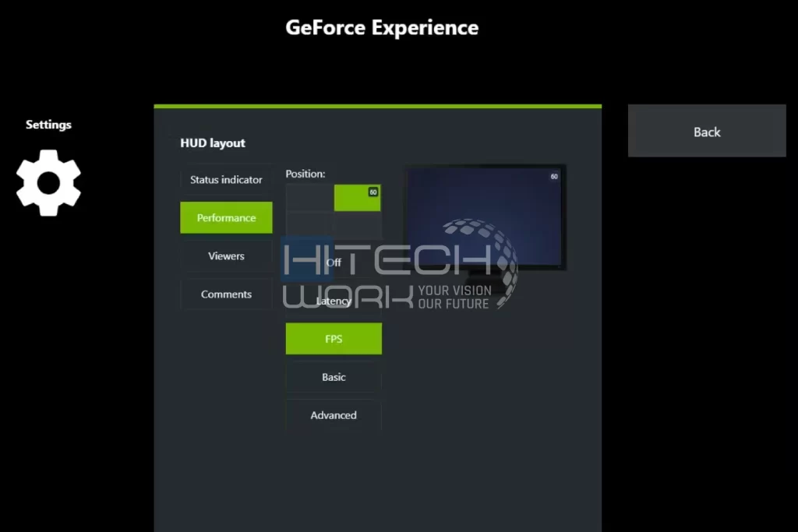
Task: Turn the performance overlay Off
Action: coord(334,262)
